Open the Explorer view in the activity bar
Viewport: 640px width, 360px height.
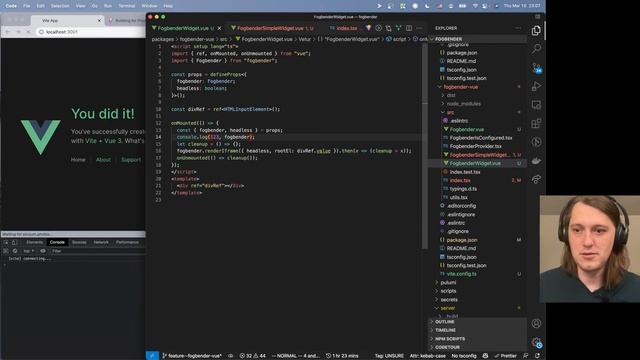[x=536, y=31]
